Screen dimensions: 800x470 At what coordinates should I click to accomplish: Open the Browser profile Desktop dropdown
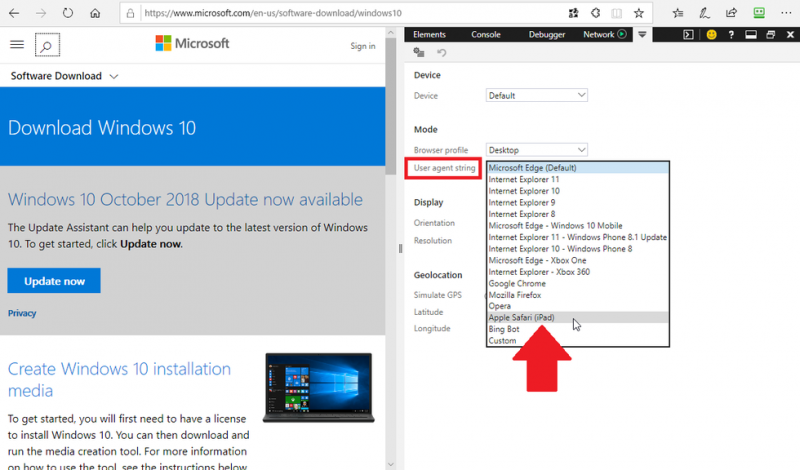(x=537, y=150)
